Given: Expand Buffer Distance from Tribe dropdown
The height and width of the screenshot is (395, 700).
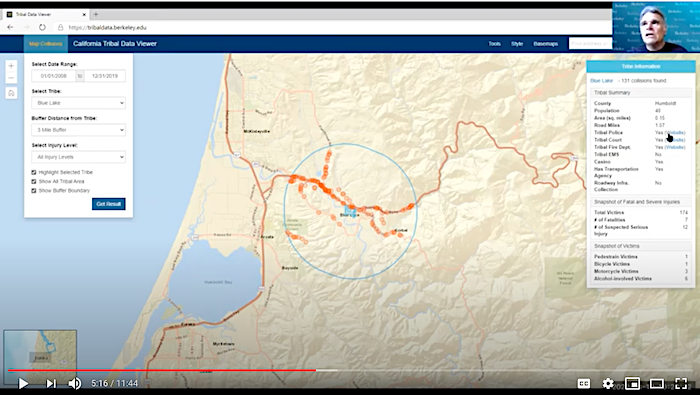Looking at the screenshot, I should [79, 130].
